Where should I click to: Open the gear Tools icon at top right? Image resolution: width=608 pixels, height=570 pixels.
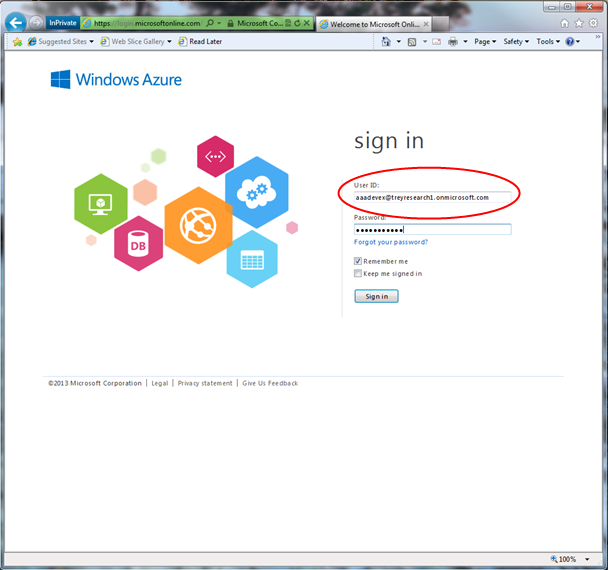593,23
